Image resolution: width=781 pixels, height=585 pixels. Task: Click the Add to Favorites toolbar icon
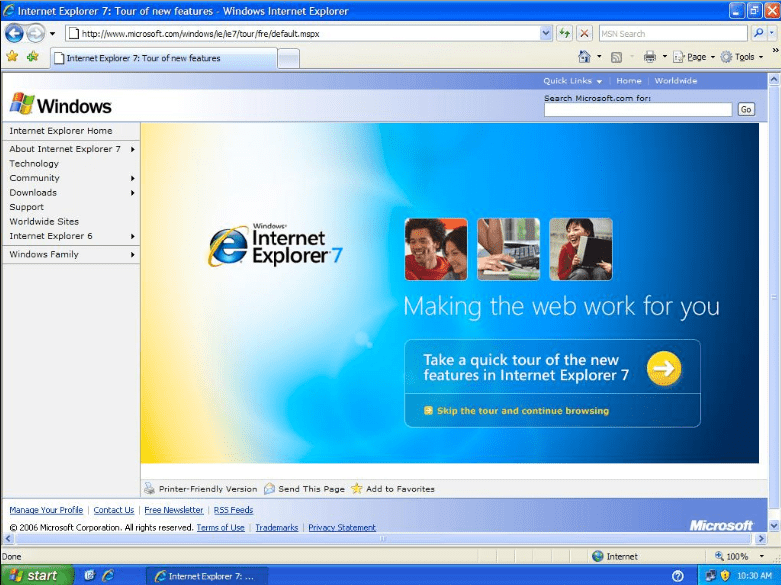pyautogui.click(x=33, y=57)
